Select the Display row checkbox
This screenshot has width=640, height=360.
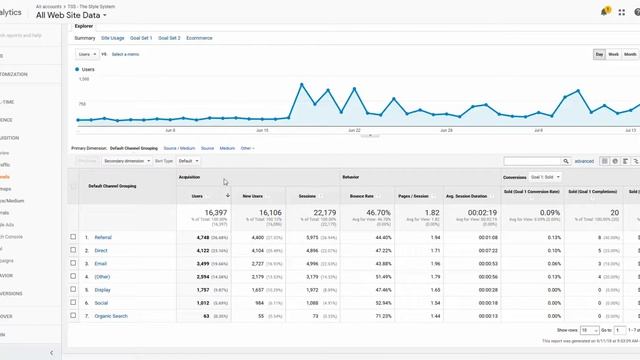[73, 289]
